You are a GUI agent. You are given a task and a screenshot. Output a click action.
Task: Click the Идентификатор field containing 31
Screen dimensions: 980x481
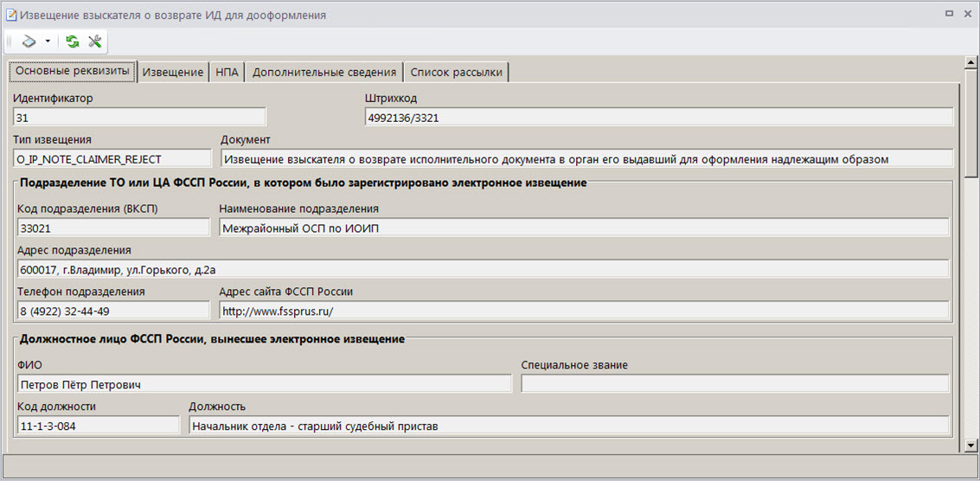click(139, 118)
